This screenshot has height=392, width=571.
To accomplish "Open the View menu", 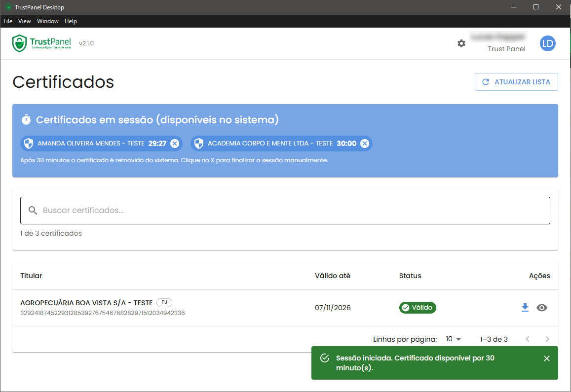I will (24, 21).
